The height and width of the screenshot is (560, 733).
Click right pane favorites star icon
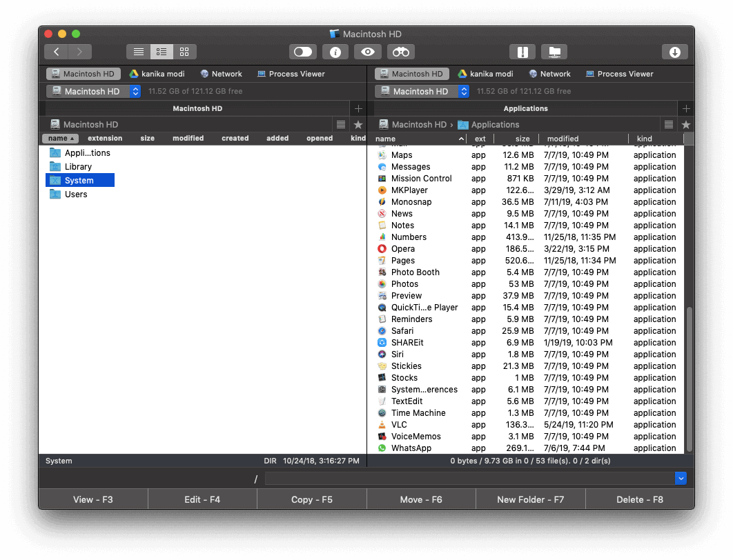(x=686, y=125)
